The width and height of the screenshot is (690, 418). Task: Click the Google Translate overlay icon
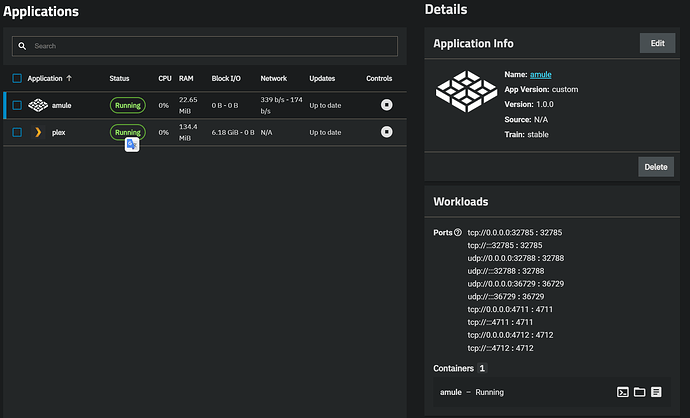132,144
